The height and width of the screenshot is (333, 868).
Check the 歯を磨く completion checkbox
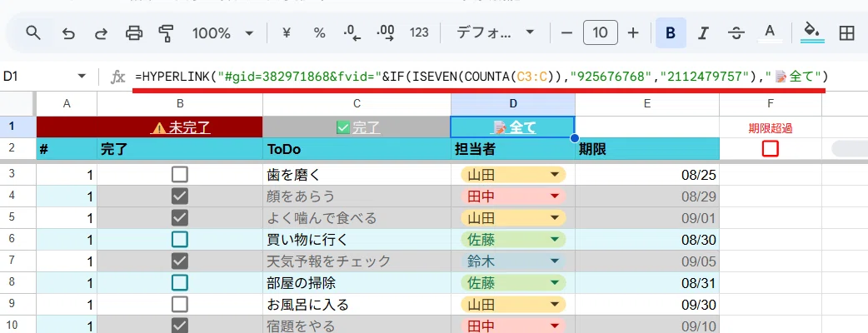[x=179, y=176]
